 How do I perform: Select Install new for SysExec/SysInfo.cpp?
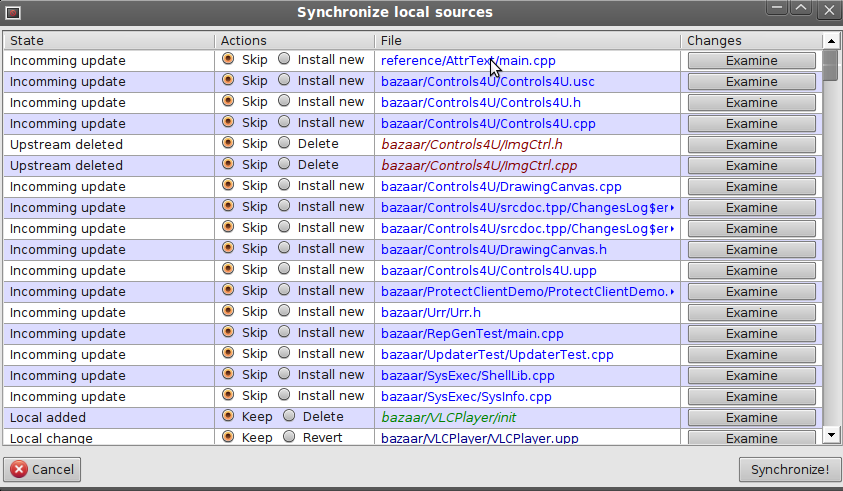click(x=284, y=396)
